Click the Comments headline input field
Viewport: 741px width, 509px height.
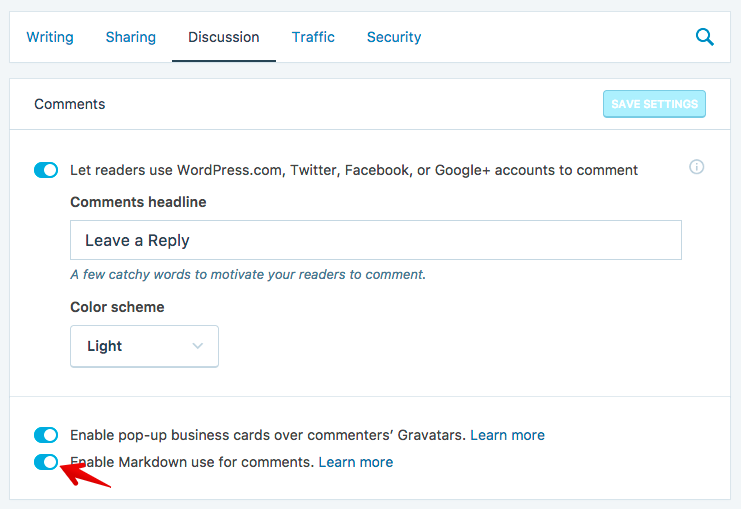[x=376, y=240]
